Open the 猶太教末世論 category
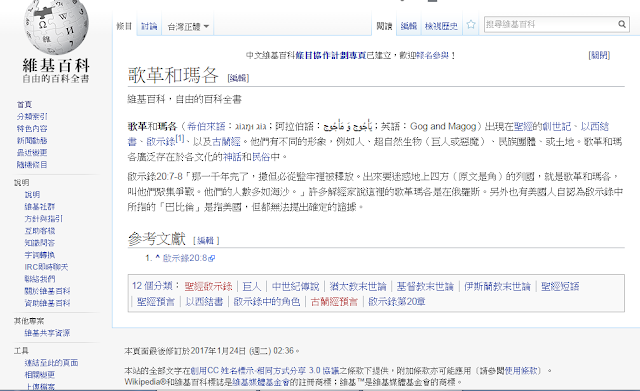This screenshot has width=640, height=391. click(x=358, y=286)
